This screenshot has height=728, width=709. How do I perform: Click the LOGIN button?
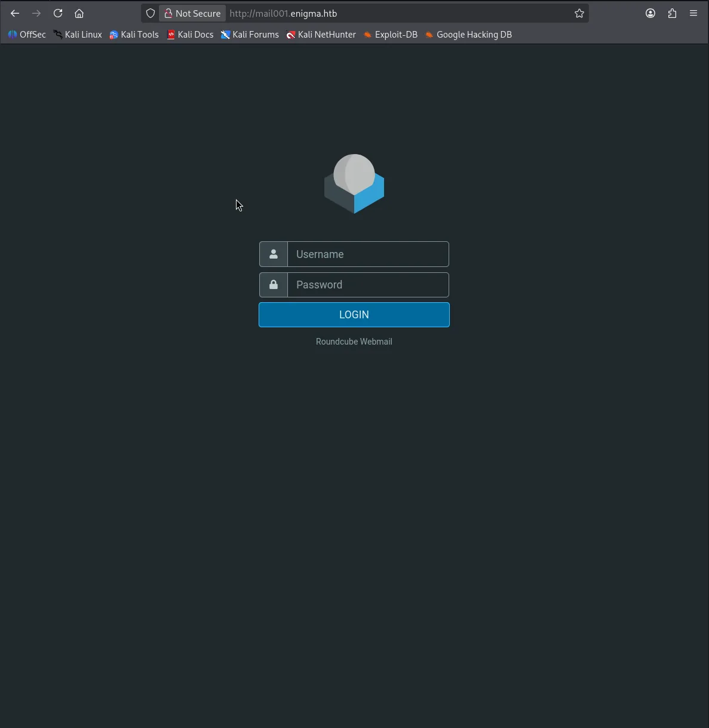[354, 315]
